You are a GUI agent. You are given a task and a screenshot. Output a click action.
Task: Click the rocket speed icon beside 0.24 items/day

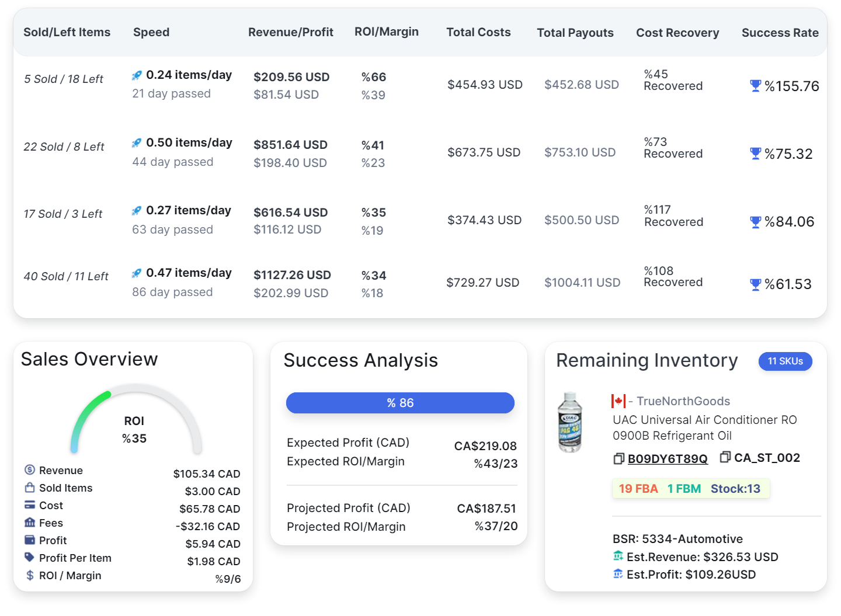137,75
